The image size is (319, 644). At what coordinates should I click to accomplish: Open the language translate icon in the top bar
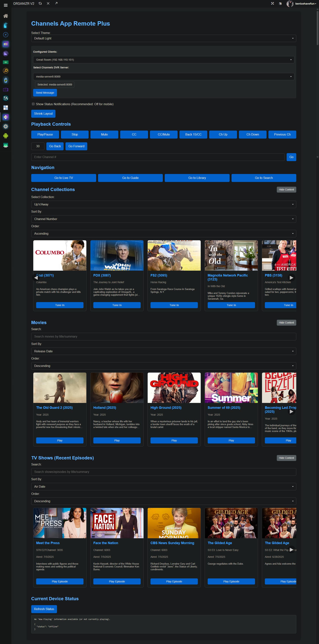click(280, 3)
